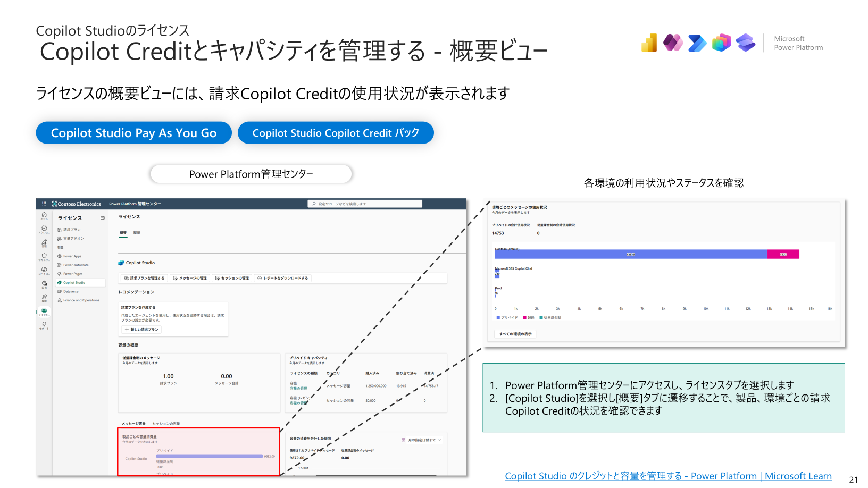This screenshot has height=488, width=868.
Task: Click 容量の管理 link under 容量 (レガシ)
Action: (x=298, y=403)
